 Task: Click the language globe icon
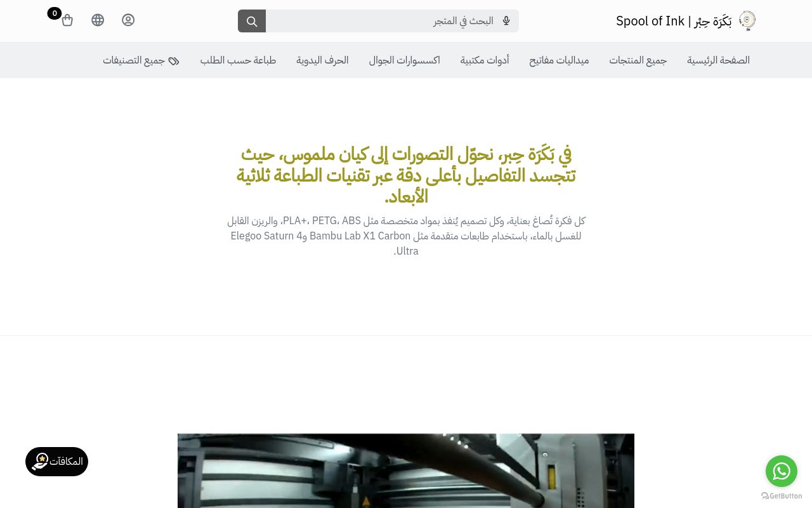click(x=98, y=20)
